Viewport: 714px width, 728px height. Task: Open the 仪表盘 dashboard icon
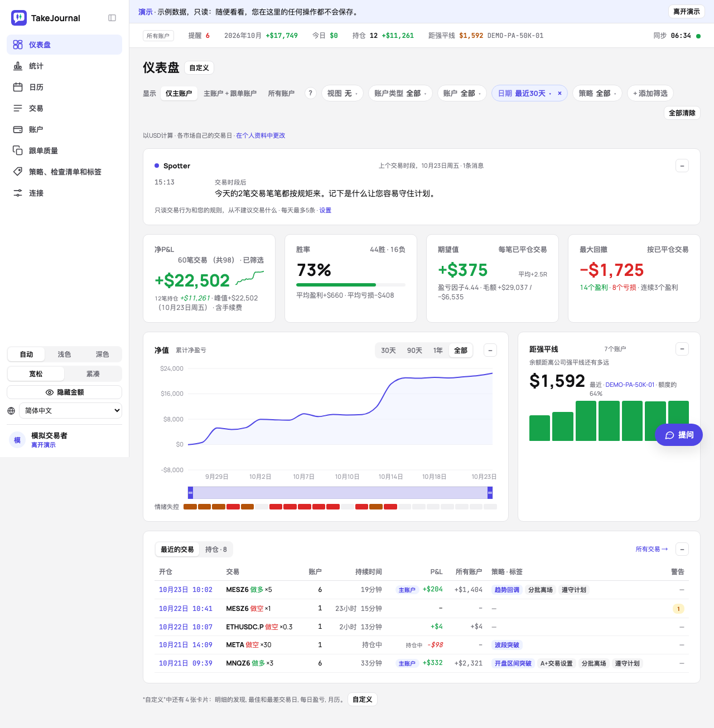[18, 45]
